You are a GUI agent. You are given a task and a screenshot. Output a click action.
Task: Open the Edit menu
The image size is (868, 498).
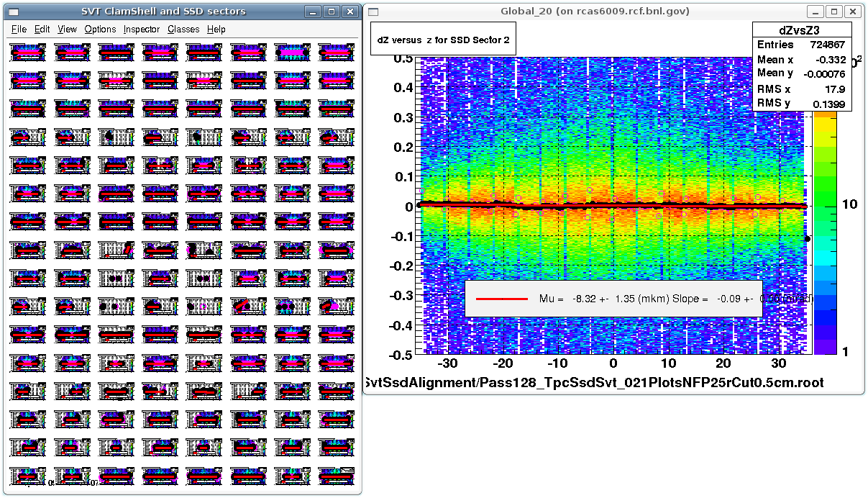42,30
